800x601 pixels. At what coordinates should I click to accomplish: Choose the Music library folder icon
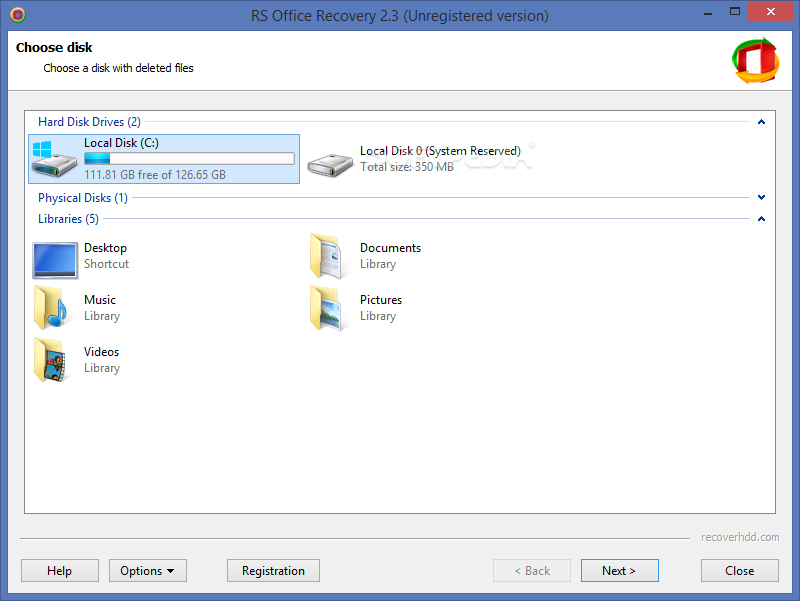51,308
